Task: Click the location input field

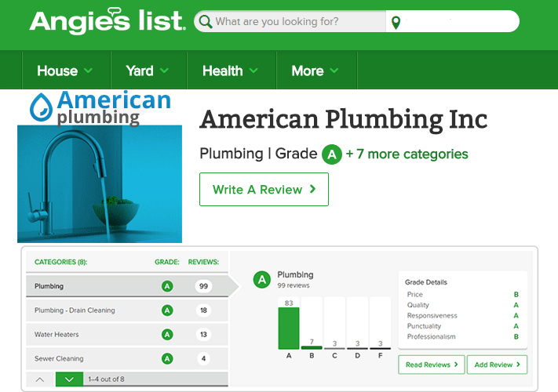Action: [452, 21]
